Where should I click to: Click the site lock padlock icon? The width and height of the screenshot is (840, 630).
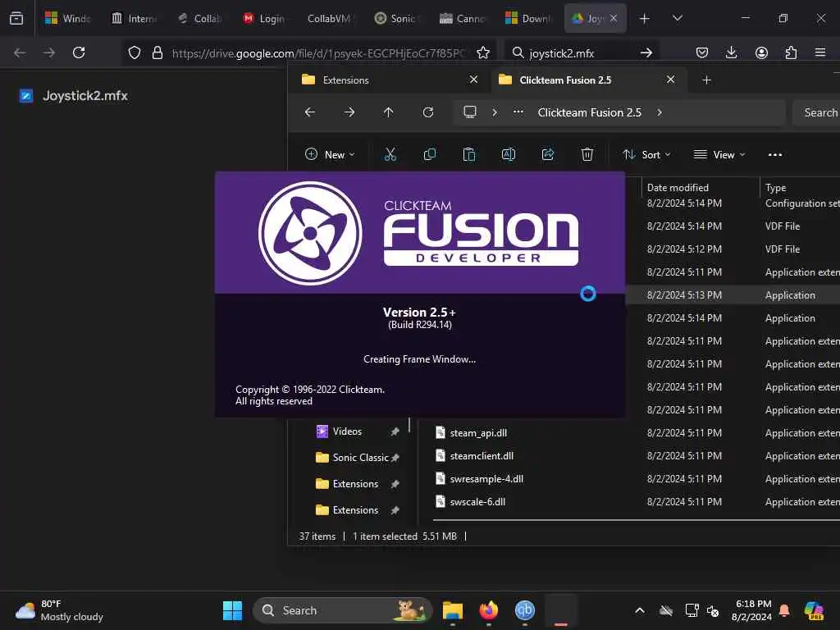point(157,52)
